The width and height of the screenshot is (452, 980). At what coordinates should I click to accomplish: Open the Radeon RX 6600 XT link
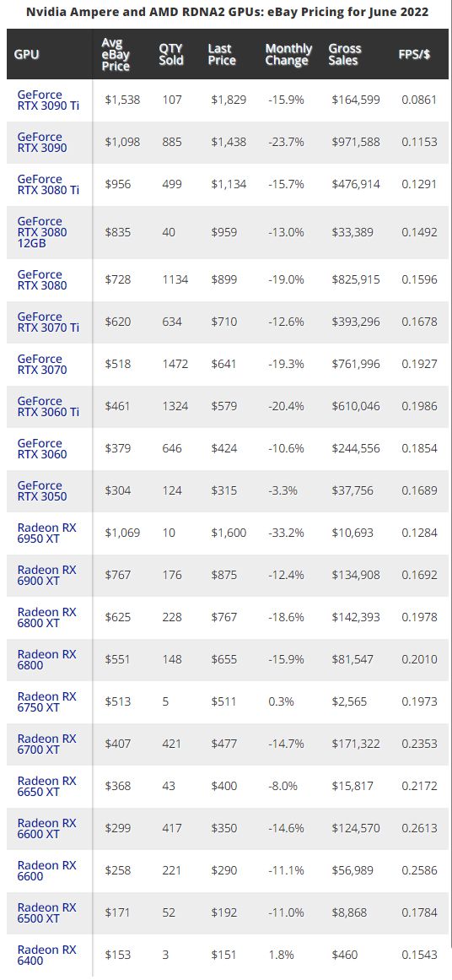click(47, 828)
